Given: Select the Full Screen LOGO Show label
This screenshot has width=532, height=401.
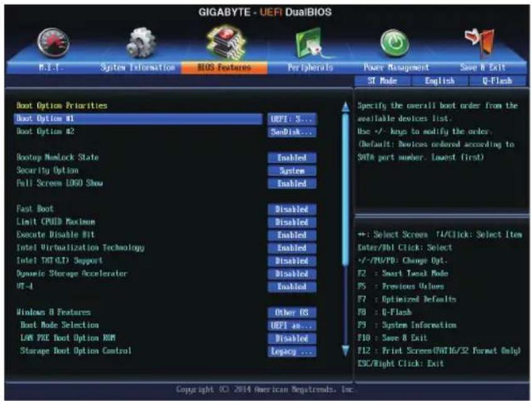Looking at the screenshot, I should [x=60, y=183].
